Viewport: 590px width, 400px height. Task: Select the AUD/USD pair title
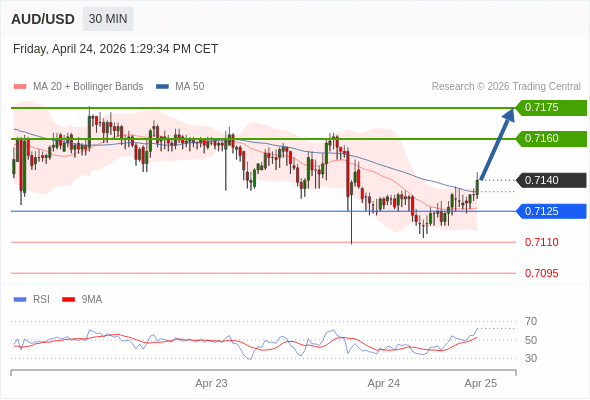[43, 19]
